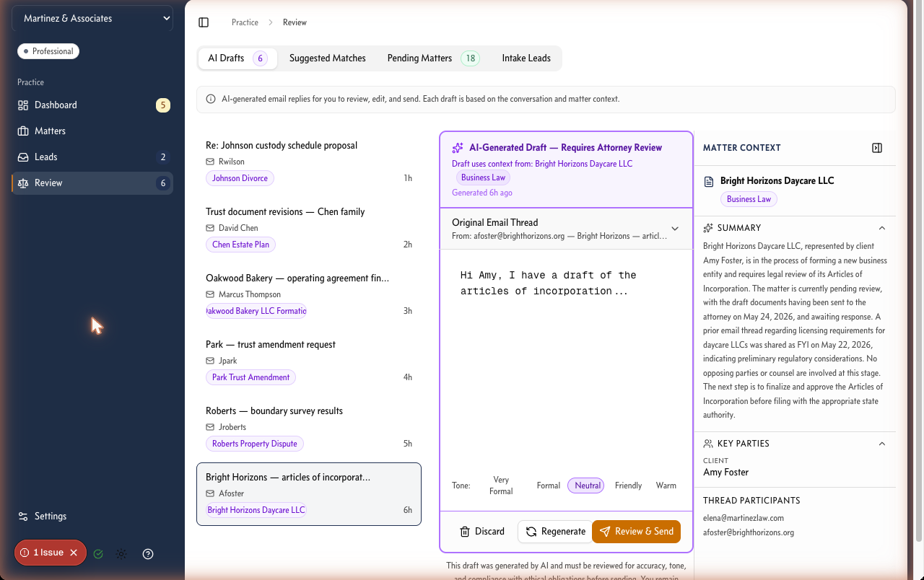Toggle the sidebar panel icon beside the breadcrumb
Image resolution: width=924 pixels, height=580 pixels.
(x=204, y=22)
